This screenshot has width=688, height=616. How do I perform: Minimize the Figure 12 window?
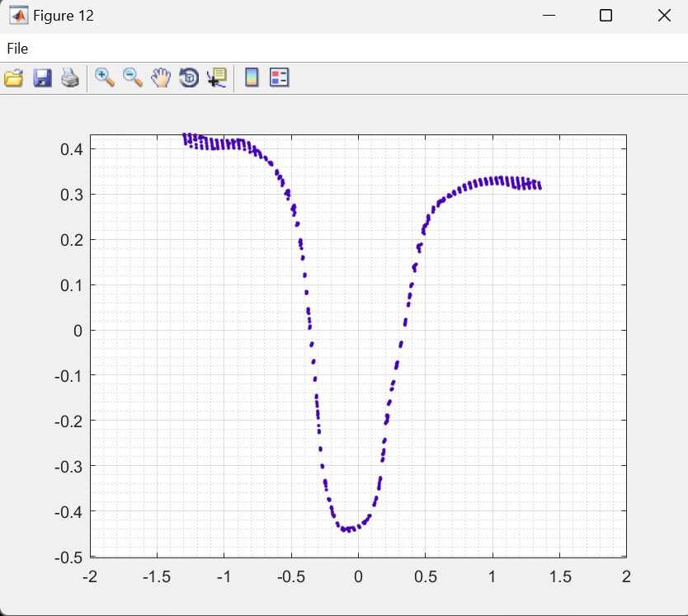tap(549, 16)
